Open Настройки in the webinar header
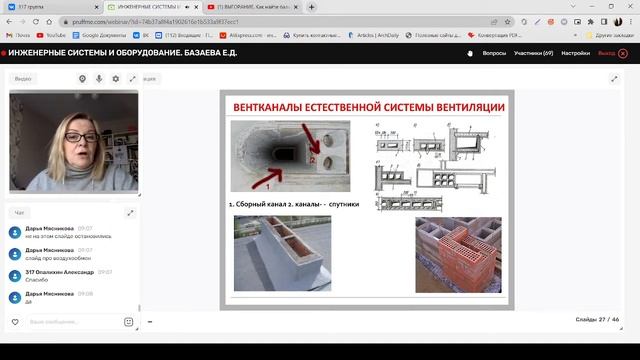640x360 pixels. tap(575, 53)
